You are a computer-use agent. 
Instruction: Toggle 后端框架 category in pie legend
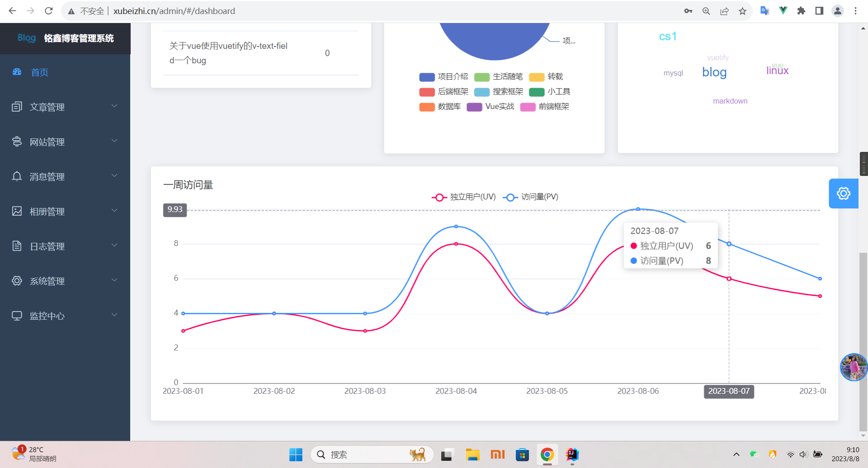click(443, 92)
